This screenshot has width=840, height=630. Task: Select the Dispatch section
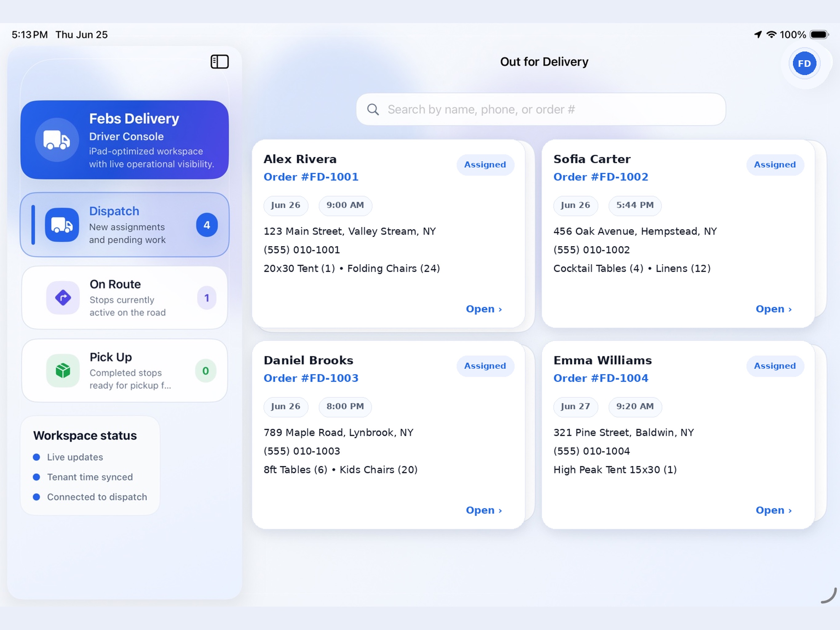click(125, 225)
